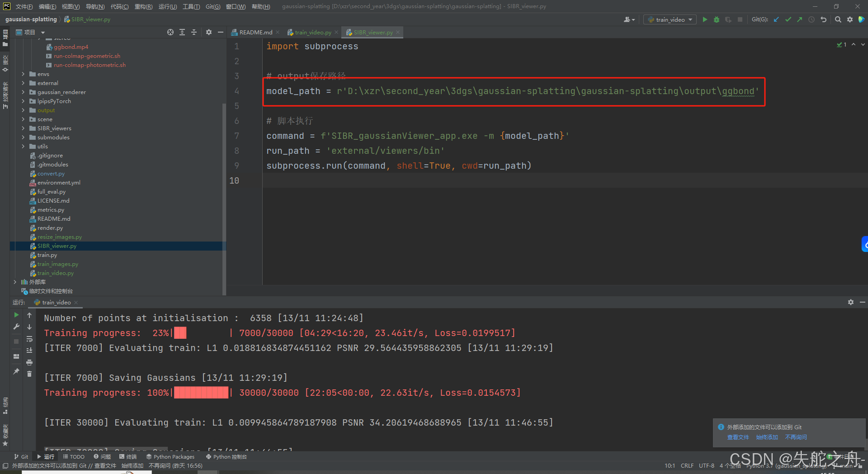Restore layout icon in Run panel
Image resolution: width=868 pixels, height=474 pixels.
point(16,356)
